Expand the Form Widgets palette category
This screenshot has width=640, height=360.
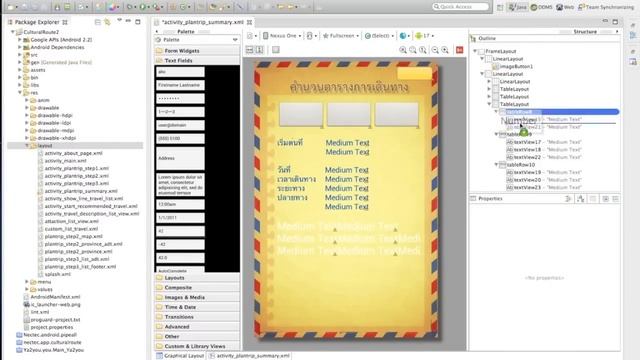click(x=198, y=51)
